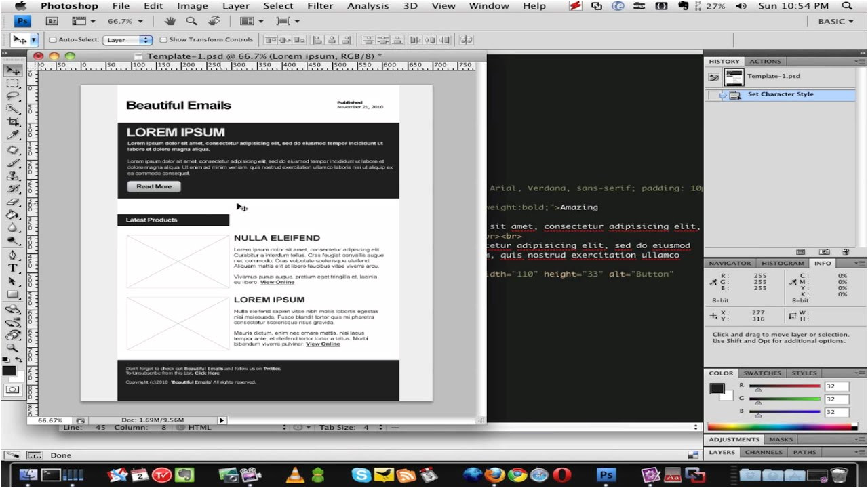Launch Adobe Bridge from application bar
The height and width of the screenshot is (488, 868).
[52, 21]
